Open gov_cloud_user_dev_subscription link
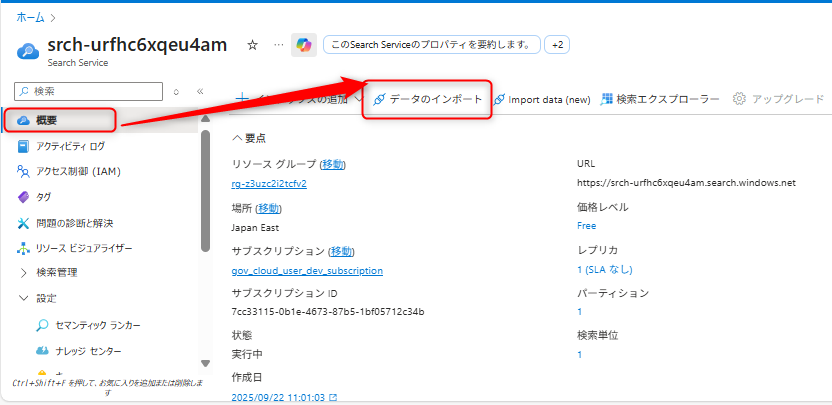Image resolution: width=832 pixels, height=405 pixels. point(307,271)
